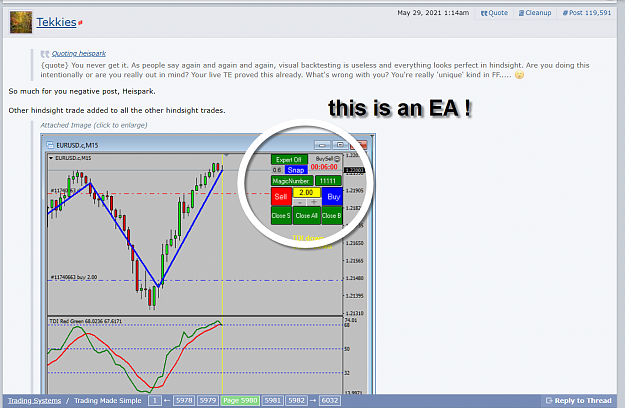Enlarge the attached EURUSD chart image

207,264
